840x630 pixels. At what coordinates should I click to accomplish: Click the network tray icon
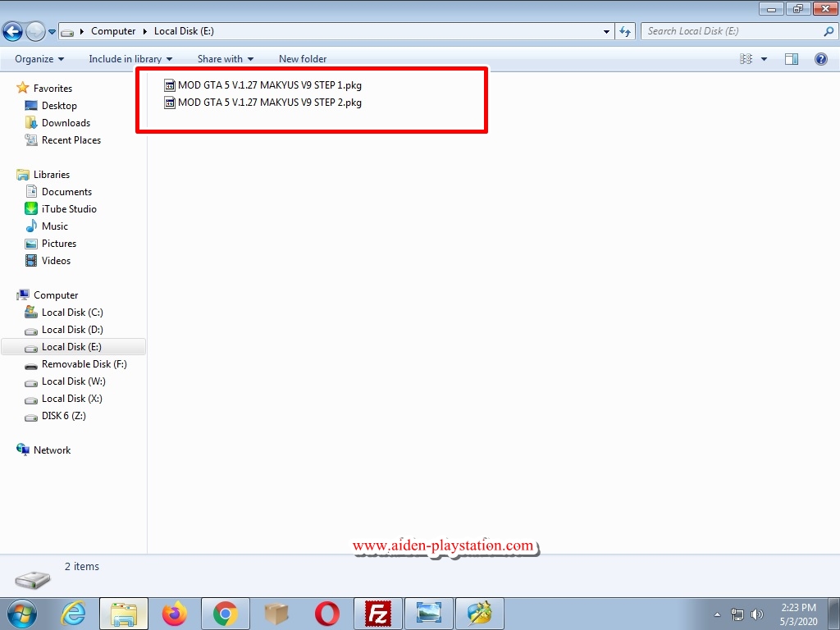tap(737, 614)
